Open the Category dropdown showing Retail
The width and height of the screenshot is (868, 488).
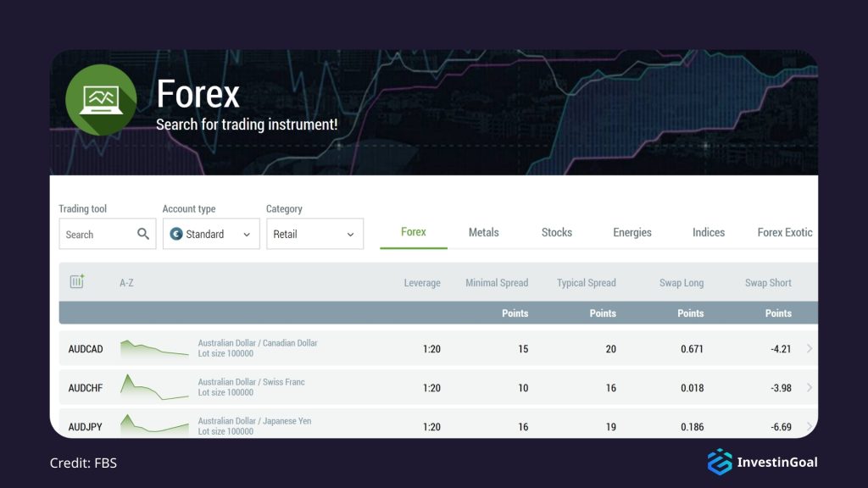314,234
